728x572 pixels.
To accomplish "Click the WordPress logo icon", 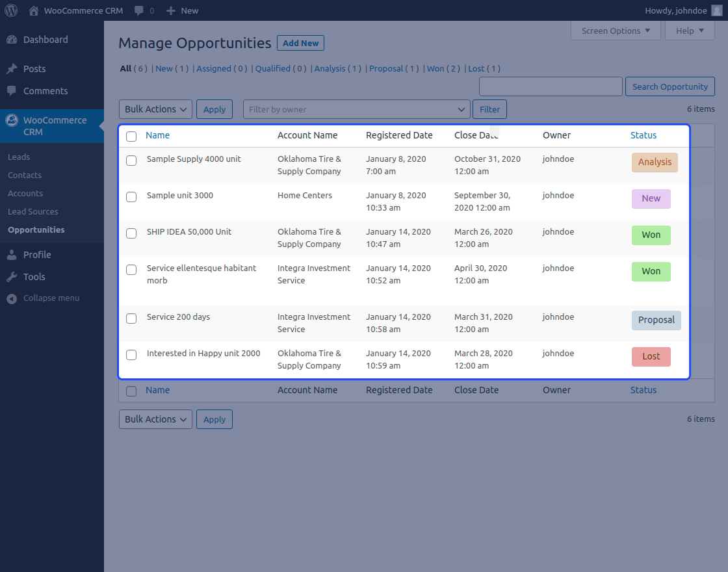I will point(11,10).
